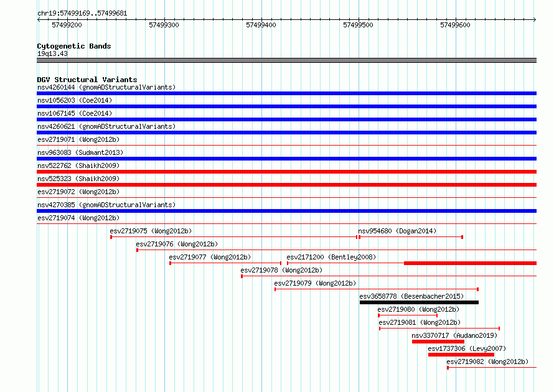Click esv2719075 (Wong2012b) label
This screenshot has width=554, height=392.
pos(151,231)
